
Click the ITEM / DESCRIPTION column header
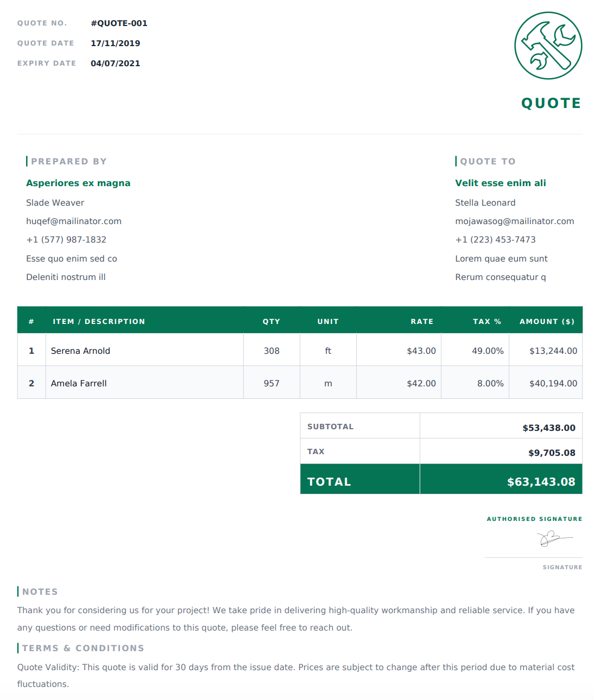99,322
